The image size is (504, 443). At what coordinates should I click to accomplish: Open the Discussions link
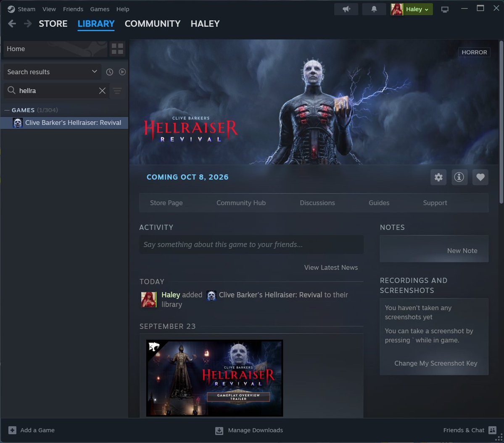317,203
